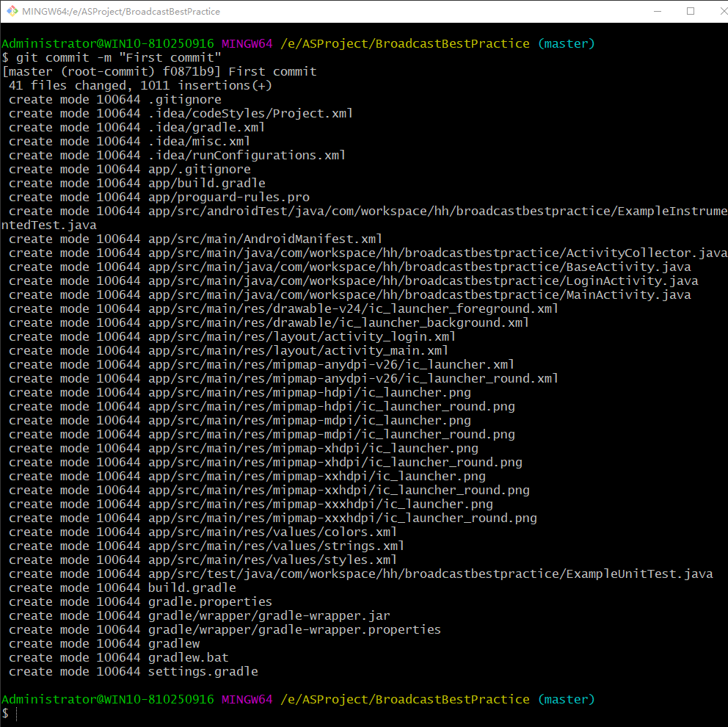
Task: Minimize the Git Bash window
Action: (658, 11)
